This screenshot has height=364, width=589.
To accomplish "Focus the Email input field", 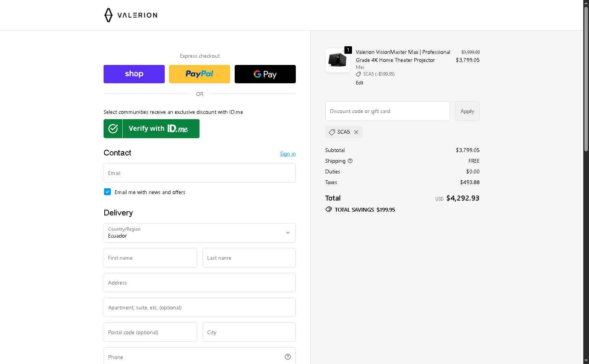I will pyautogui.click(x=200, y=173).
